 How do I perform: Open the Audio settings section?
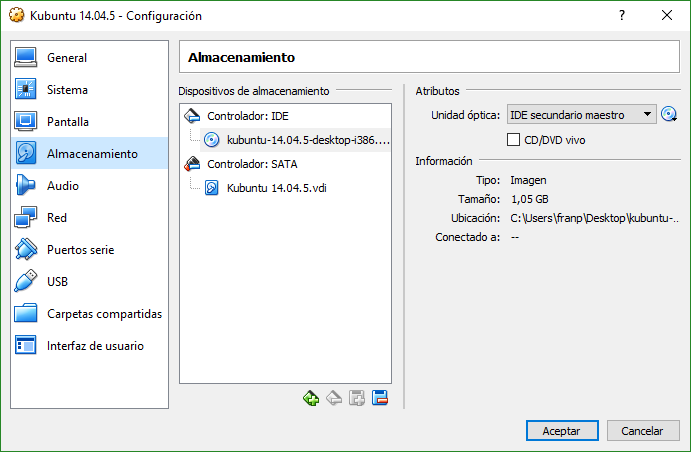pyautogui.click(x=63, y=186)
